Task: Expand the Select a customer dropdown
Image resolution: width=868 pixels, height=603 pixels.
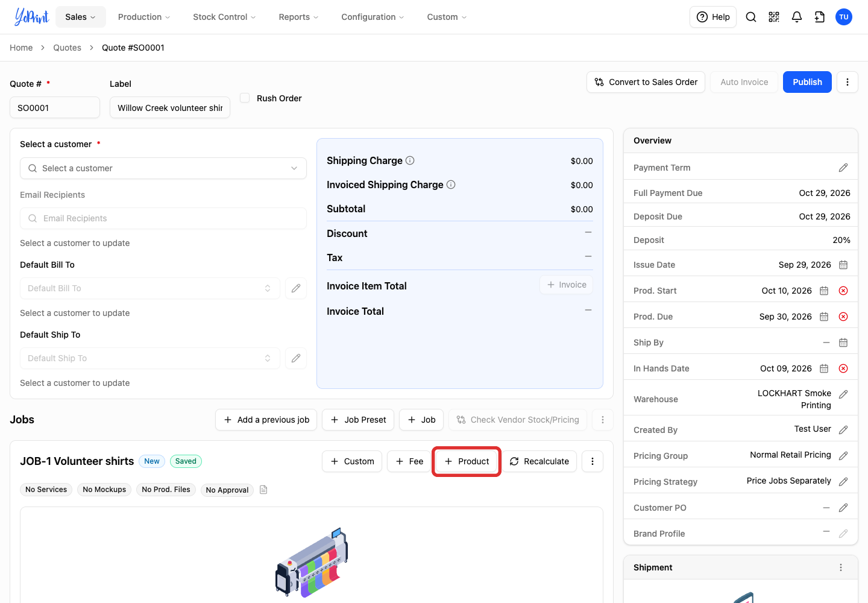Action: point(163,168)
